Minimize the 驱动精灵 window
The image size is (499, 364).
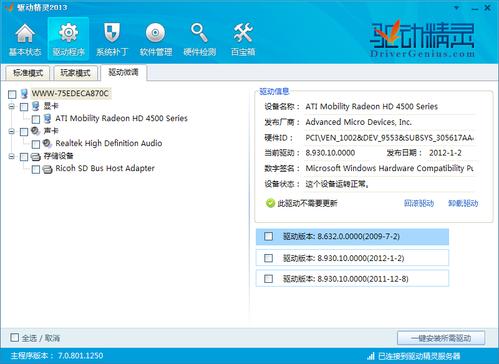(475, 8)
